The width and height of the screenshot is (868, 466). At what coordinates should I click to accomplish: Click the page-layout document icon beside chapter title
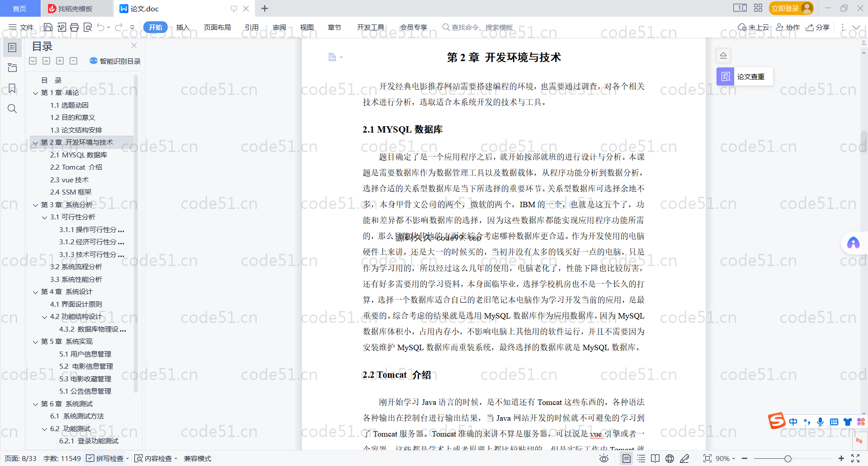click(332, 57)
